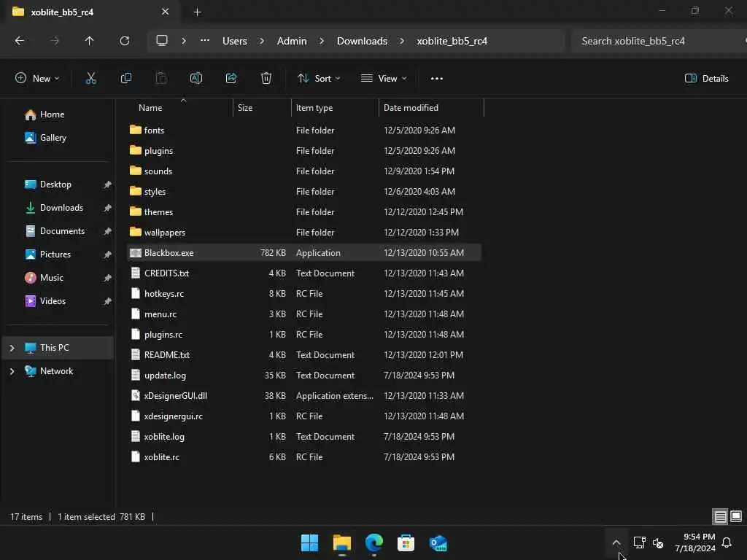Open Desktop in the sidebar
This screenshot has width=747, height=560.
tap(55, 184)
